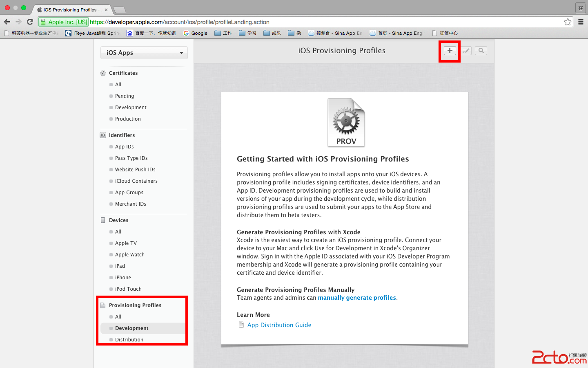
Task: Click the Provisioning Profiles sidebar heading
Action: pyautogui.click(x=135, y=305)
